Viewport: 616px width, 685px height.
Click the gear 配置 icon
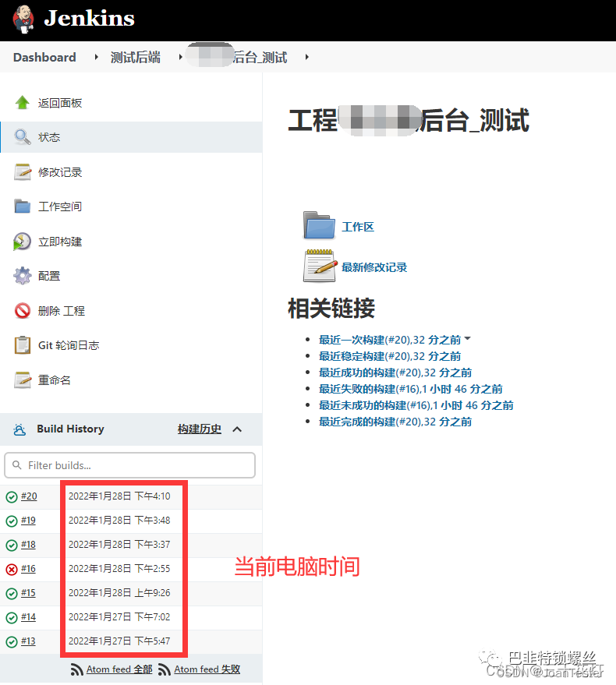[23, 276]
